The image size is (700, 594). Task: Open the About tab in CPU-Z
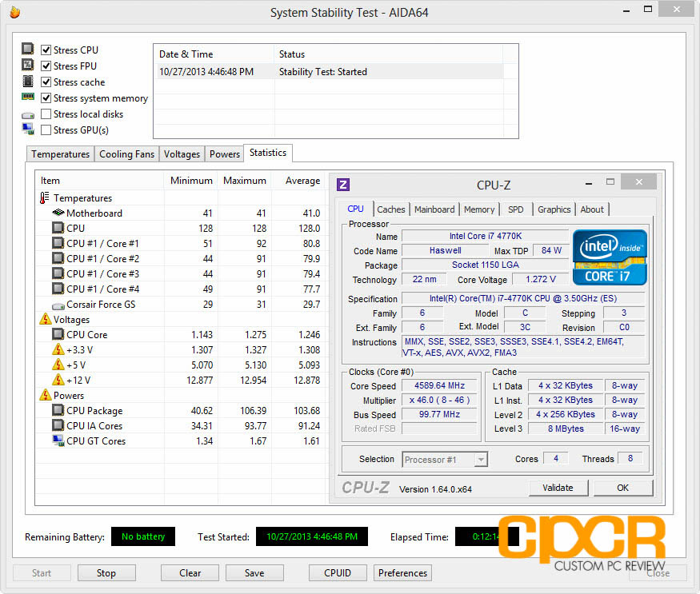[x=592, y=209]
